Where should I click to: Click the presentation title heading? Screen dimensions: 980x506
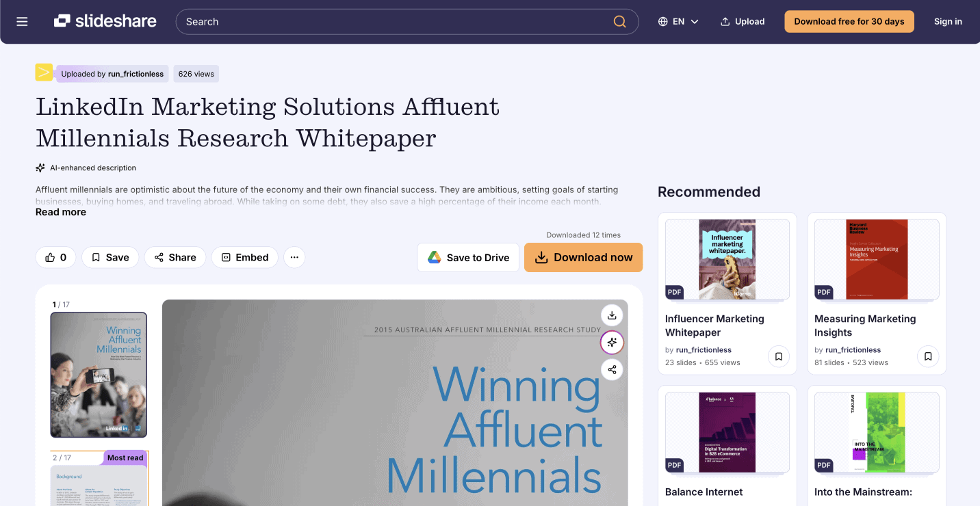point(268,122)
